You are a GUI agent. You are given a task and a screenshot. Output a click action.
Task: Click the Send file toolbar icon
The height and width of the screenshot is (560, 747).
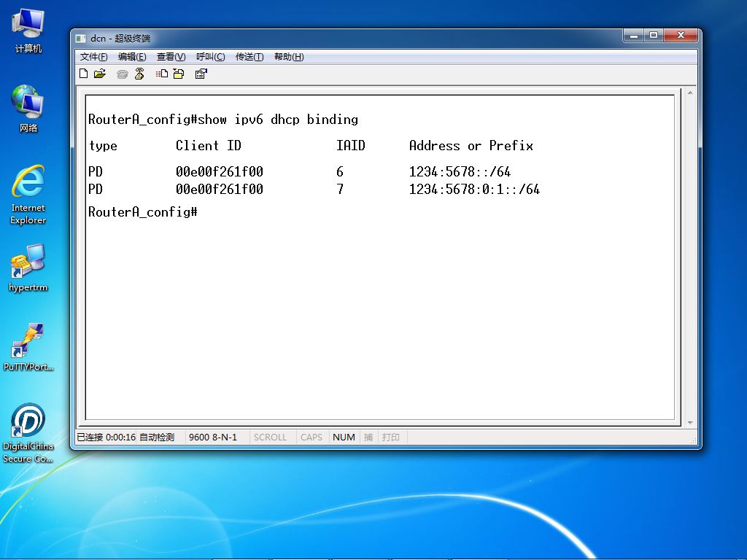(162, 74)
